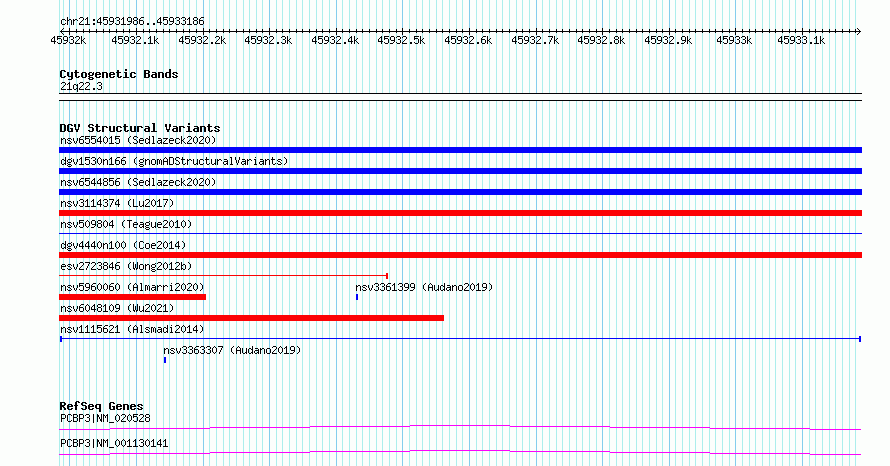Click thin red line of esv2723846

point(224,276)
